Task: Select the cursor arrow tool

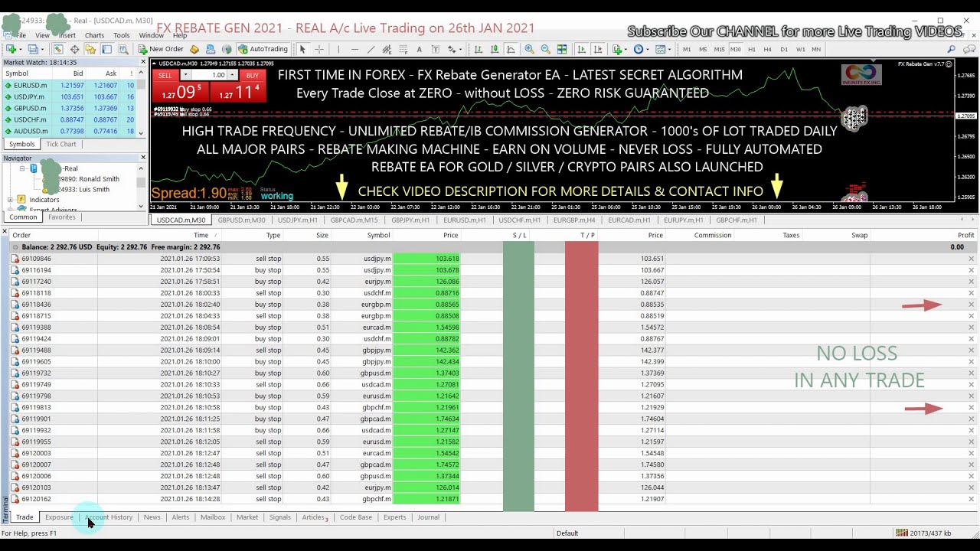Action: 302,49
